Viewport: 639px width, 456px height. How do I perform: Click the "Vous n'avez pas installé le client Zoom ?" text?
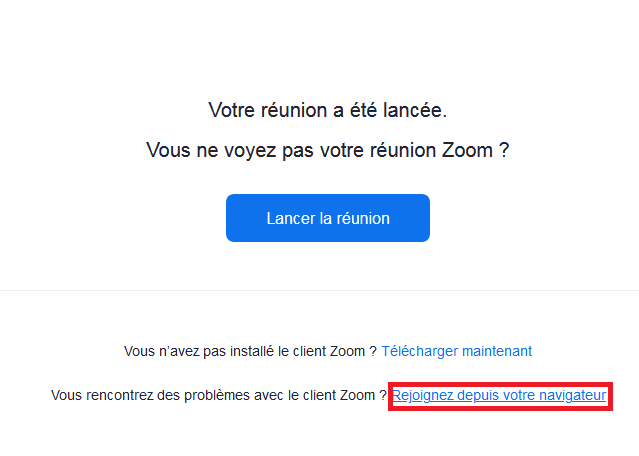tap(250, 351)
